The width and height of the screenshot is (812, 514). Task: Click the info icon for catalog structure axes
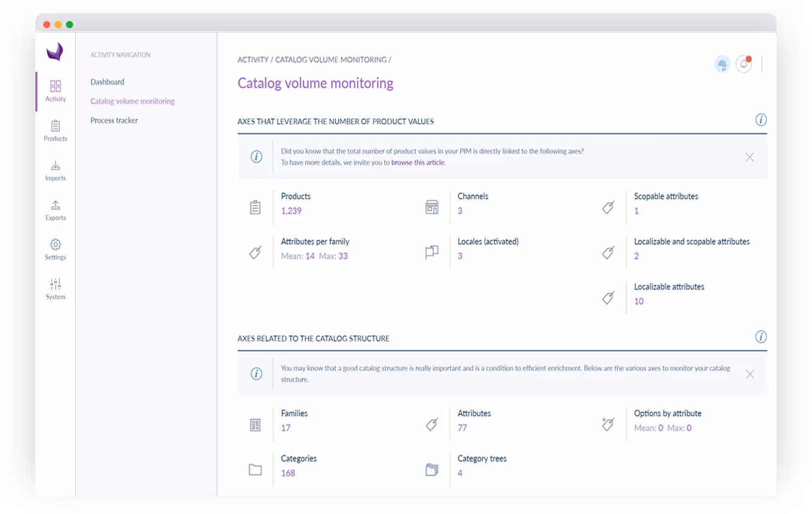tap(761, 336)
